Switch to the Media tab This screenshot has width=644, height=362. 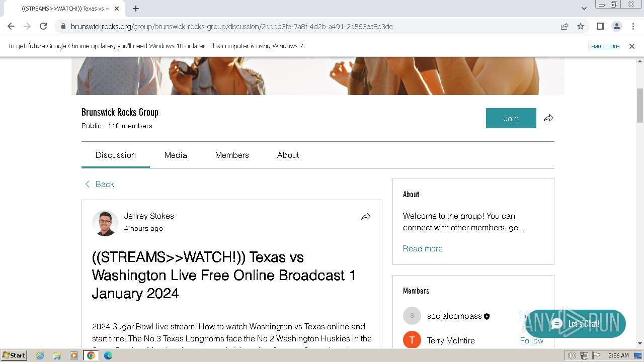click(x=176, y=155)
